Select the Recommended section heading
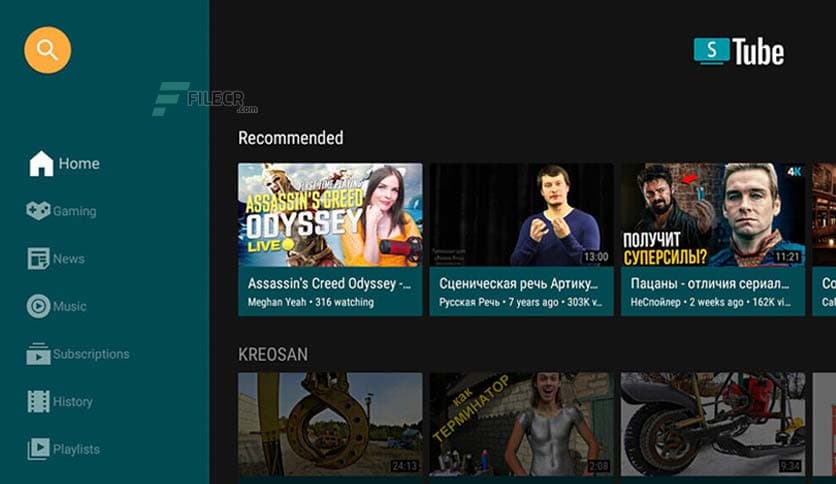 [290, 138]
